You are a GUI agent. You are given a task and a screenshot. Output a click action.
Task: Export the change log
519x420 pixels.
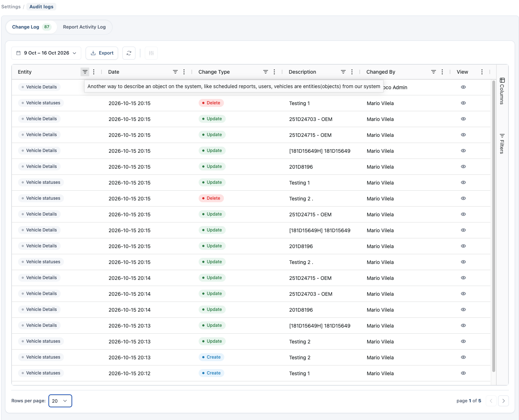pos(102,53)
